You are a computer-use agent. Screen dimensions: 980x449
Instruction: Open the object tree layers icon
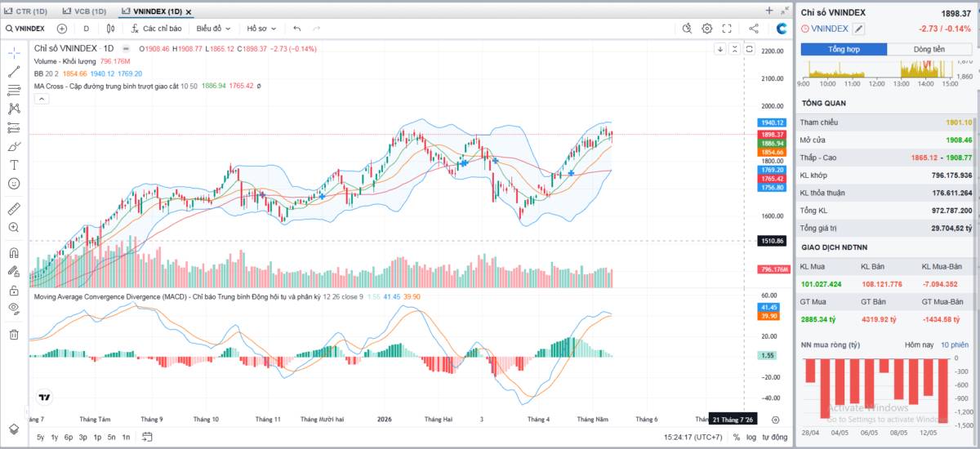14,429
